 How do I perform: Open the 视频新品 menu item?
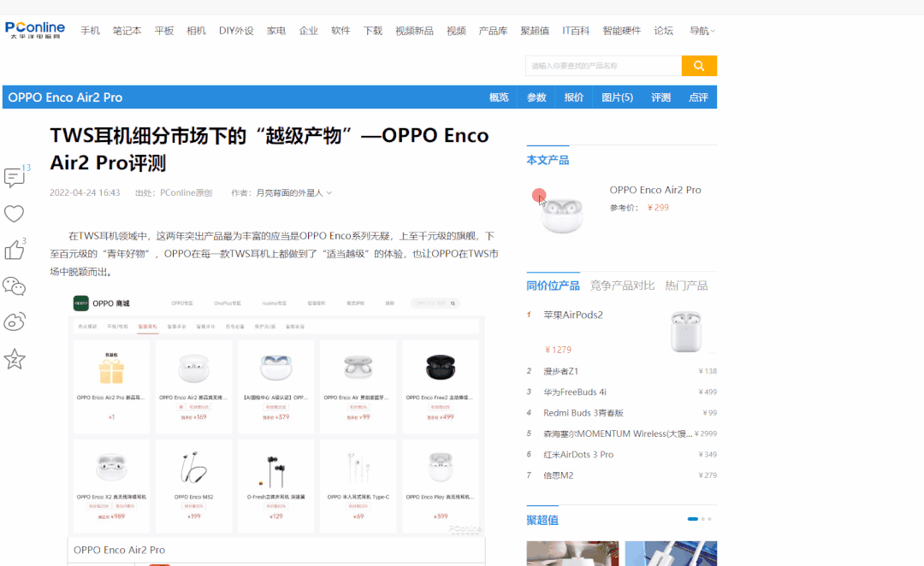(414, 31)
